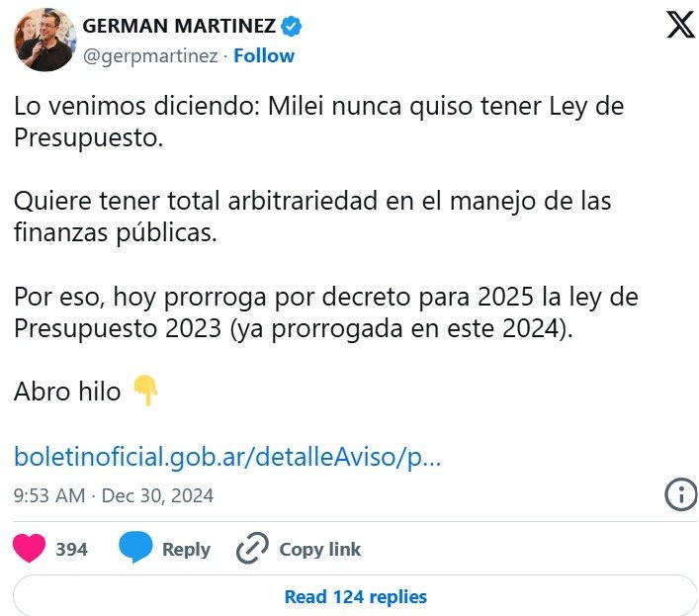Click the Reply text label
Viewport: 699px width, 616px height.
[186, 549]
